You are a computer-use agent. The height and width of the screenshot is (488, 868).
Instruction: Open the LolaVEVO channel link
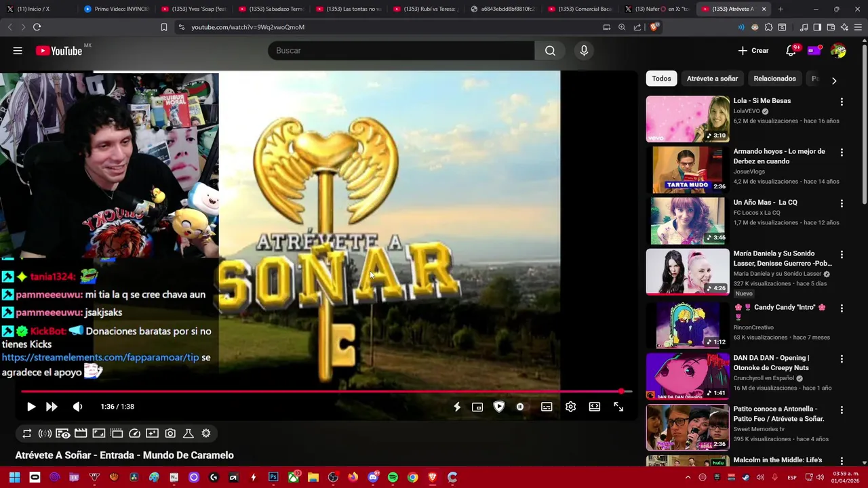pyautogui.click(x=747, y=111)
